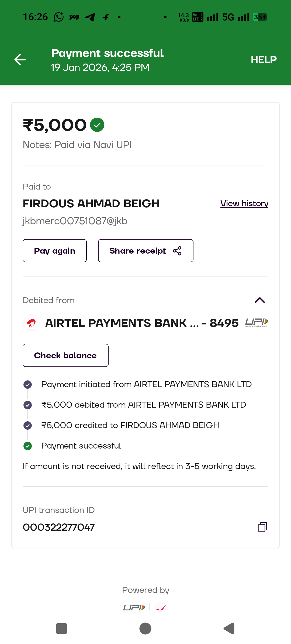Open recent apps with square button
The width and height of the screenshot is (291, 644).
[61, 629]
